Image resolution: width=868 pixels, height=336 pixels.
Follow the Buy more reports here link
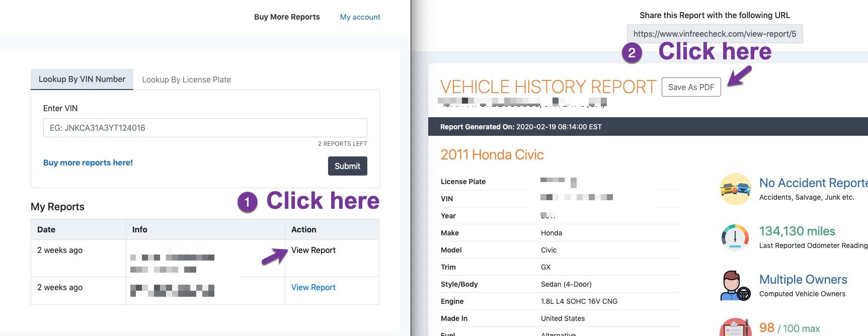click(88, 162)
